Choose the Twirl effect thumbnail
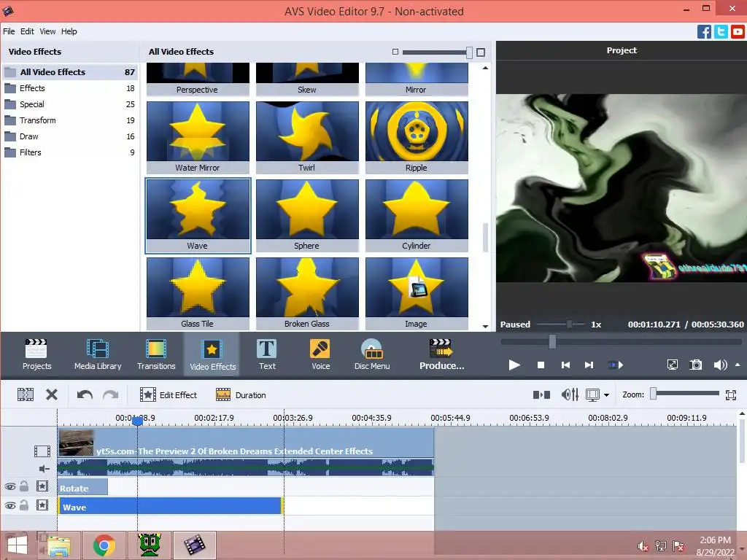The width and height of the screenshot is (747, 560). tap(307, 137)
